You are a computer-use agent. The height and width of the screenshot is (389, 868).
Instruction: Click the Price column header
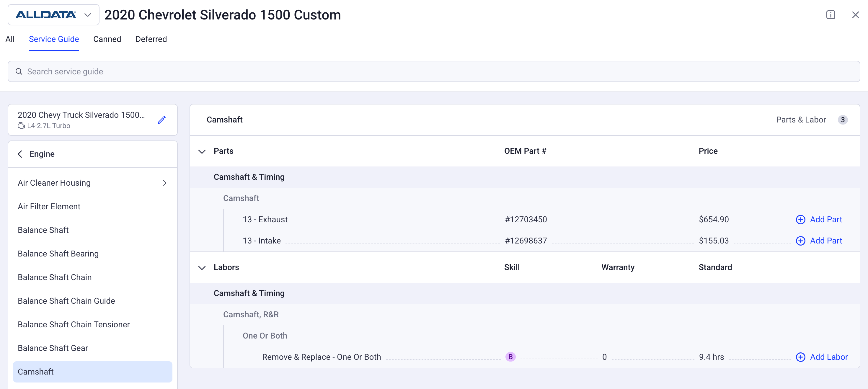(708, 151)
